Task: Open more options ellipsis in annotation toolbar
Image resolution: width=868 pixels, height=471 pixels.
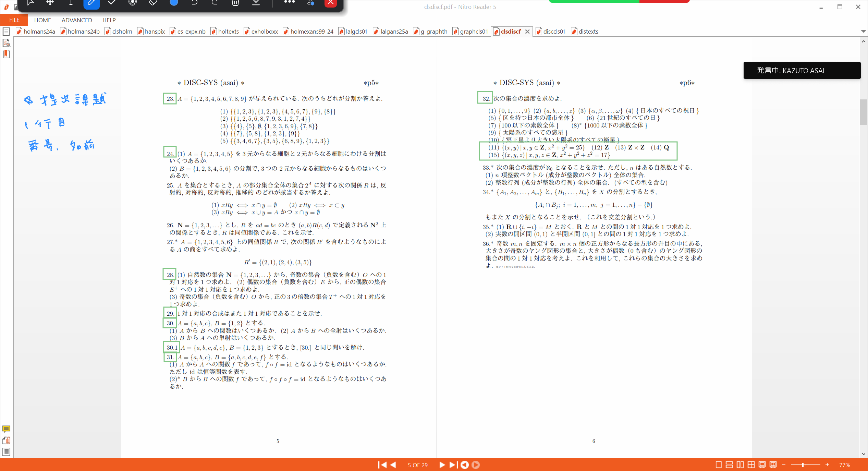Action: (x=289, y=2)
